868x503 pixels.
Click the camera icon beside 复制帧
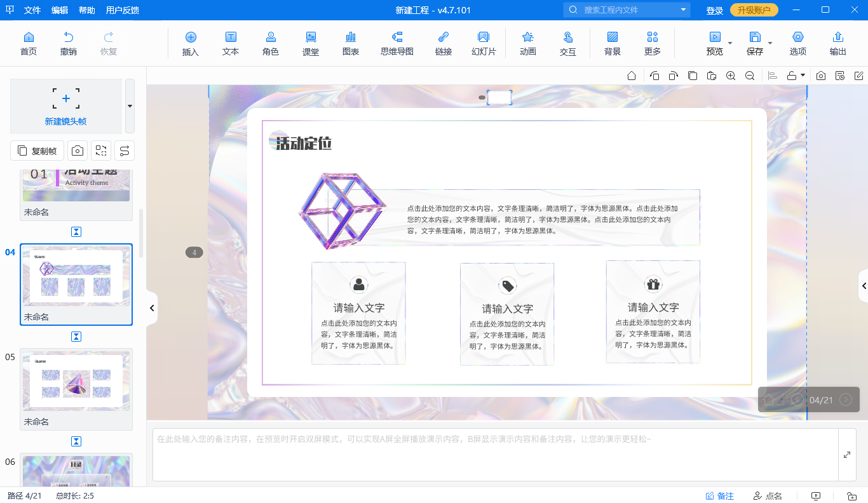[x=78, y=151]
